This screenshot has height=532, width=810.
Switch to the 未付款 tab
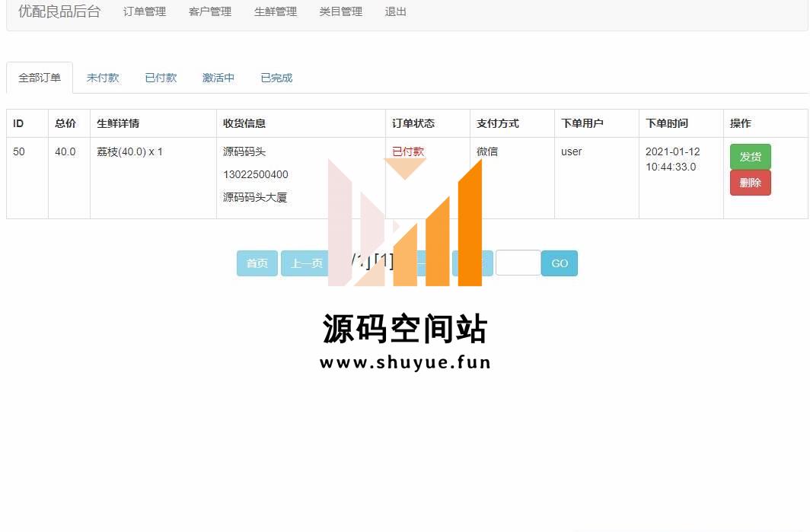tap(103, 78)
